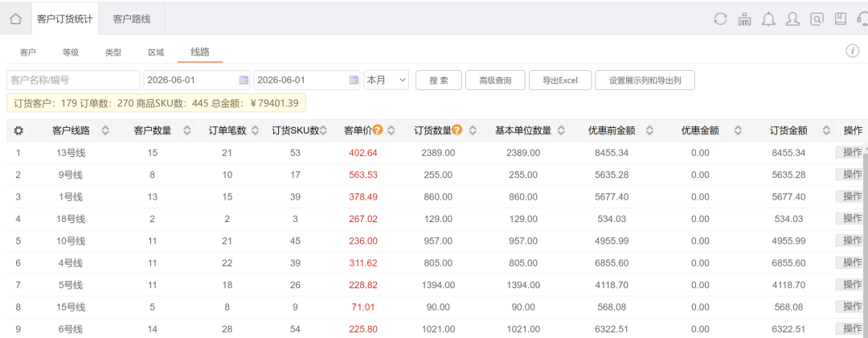Open 设置展示列和导出列 settings
The width and height of the screenshot is (868, 338).
point(645,80)
